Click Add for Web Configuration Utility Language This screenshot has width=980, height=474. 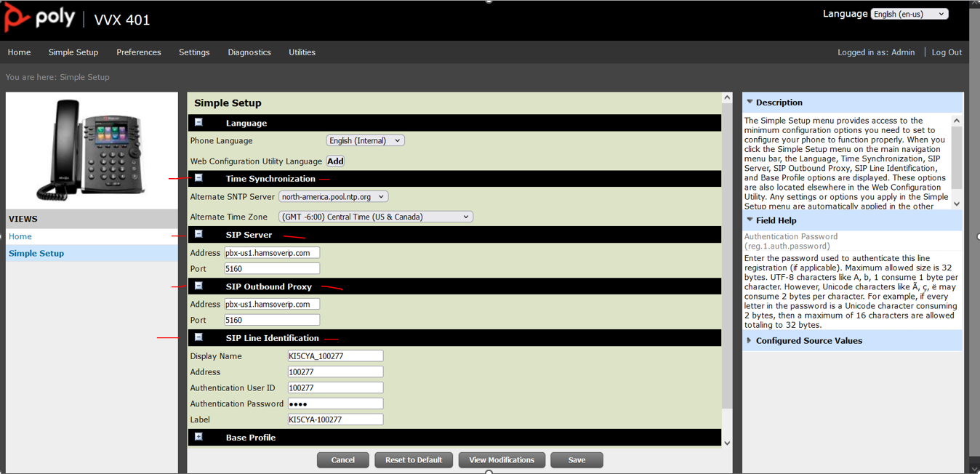coord(335,161)
